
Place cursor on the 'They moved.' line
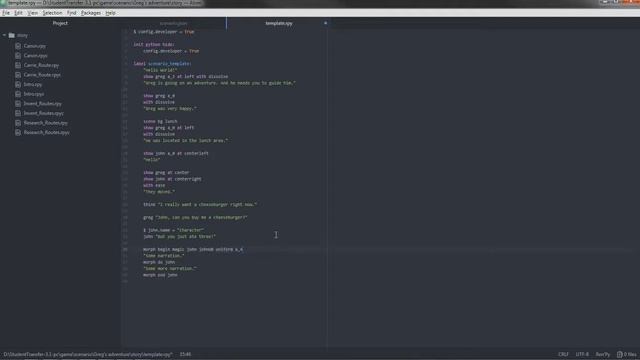point(159,192)
